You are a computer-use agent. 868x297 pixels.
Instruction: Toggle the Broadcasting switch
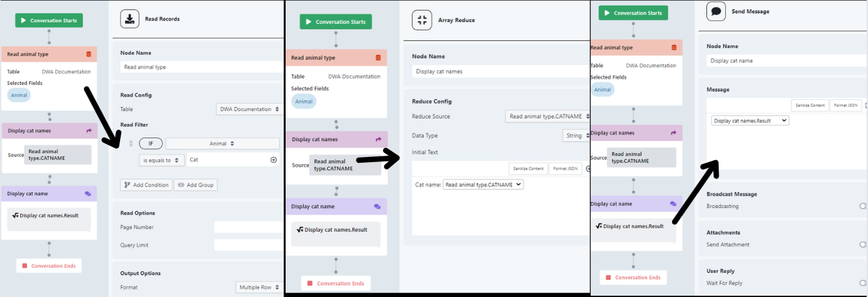point(863,206)
